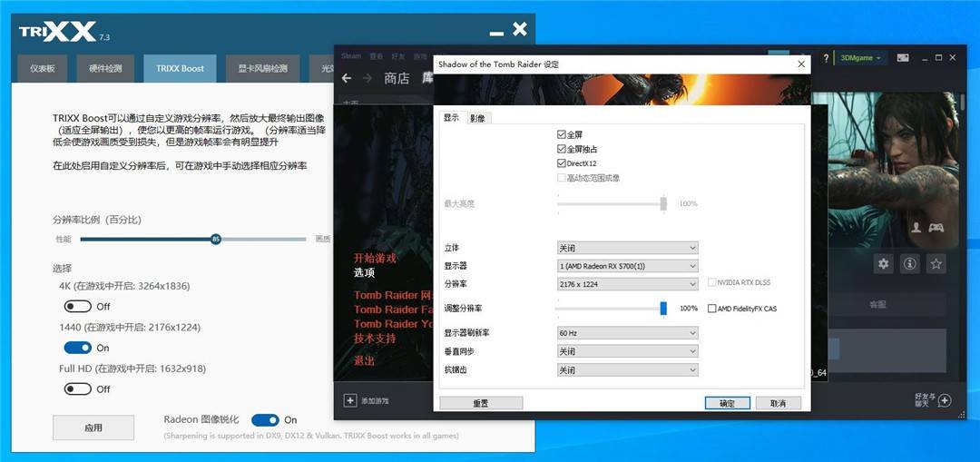The image size is (980, 462).
Task: Favorite the game with star icon
Action: (936, 264)
